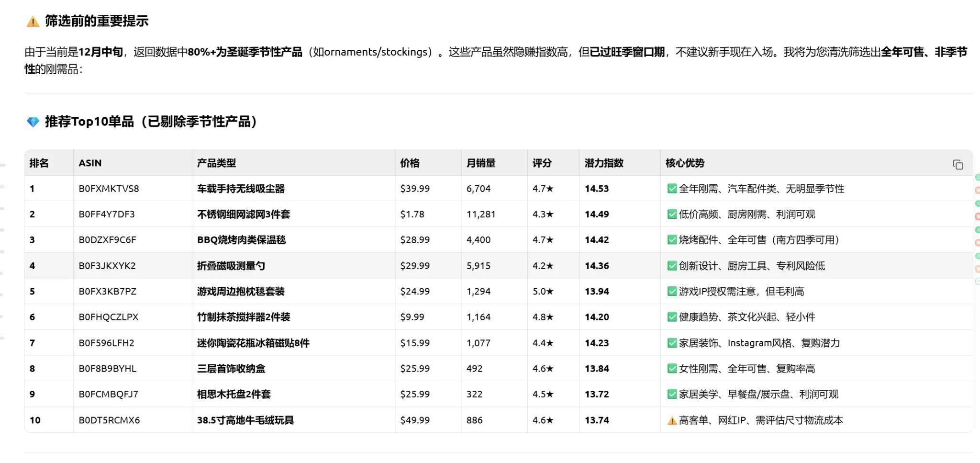Click the product name 折叠磁吸测量勺
Screen dimensions: 980x463
click(231, 266)
